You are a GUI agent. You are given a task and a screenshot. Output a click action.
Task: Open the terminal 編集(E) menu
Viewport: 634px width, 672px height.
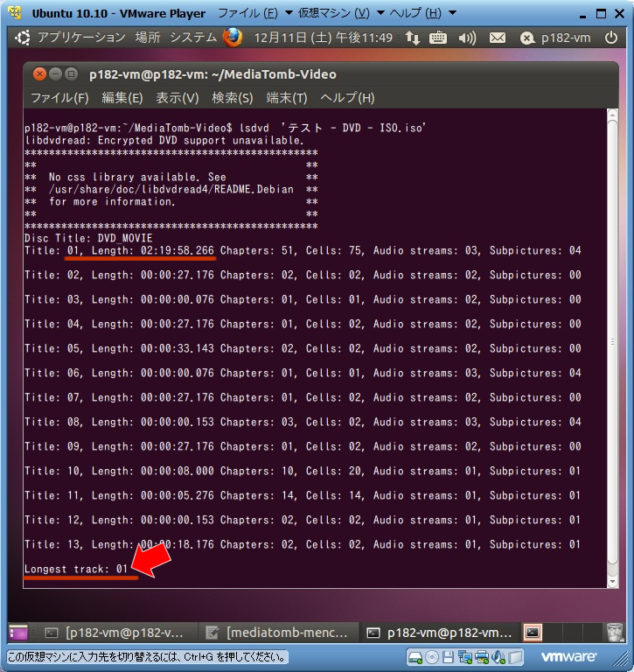pos(122,98)
